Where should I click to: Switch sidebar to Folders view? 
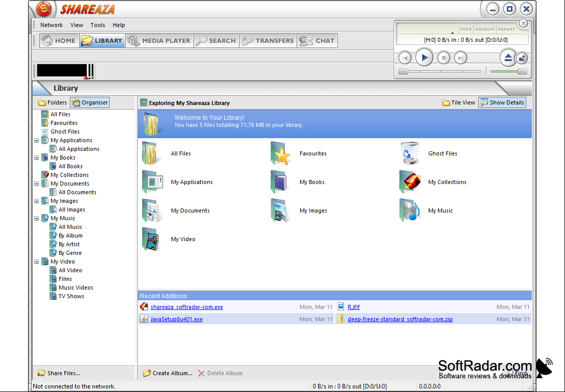(x=53, y=102)
